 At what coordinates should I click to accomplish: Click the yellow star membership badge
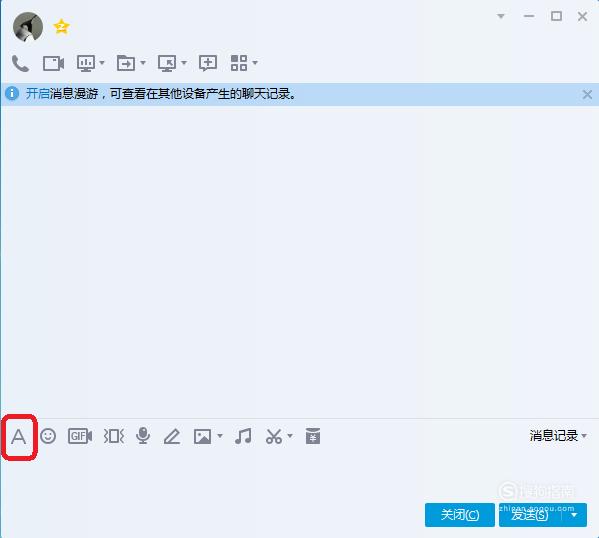coord(62,27)
